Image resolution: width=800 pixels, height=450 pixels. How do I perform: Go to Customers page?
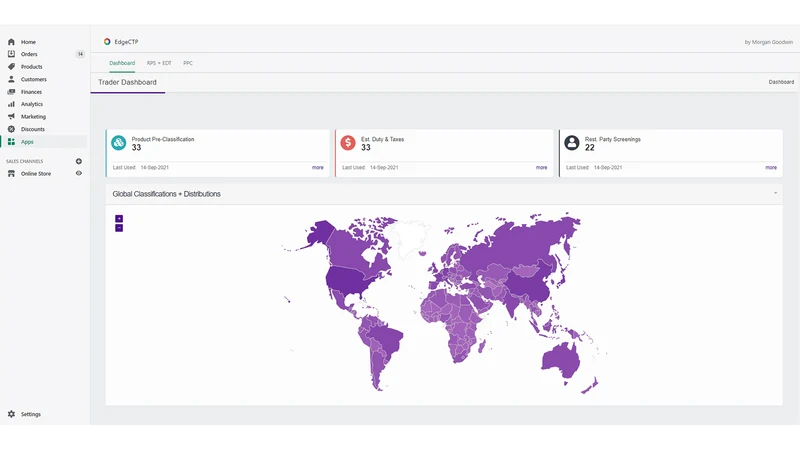pyautogui.click(x=34, y=80)
